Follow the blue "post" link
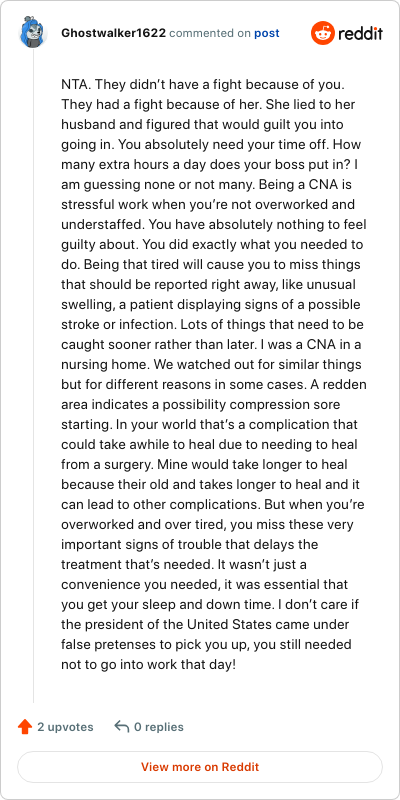 [x=267, y=34]
